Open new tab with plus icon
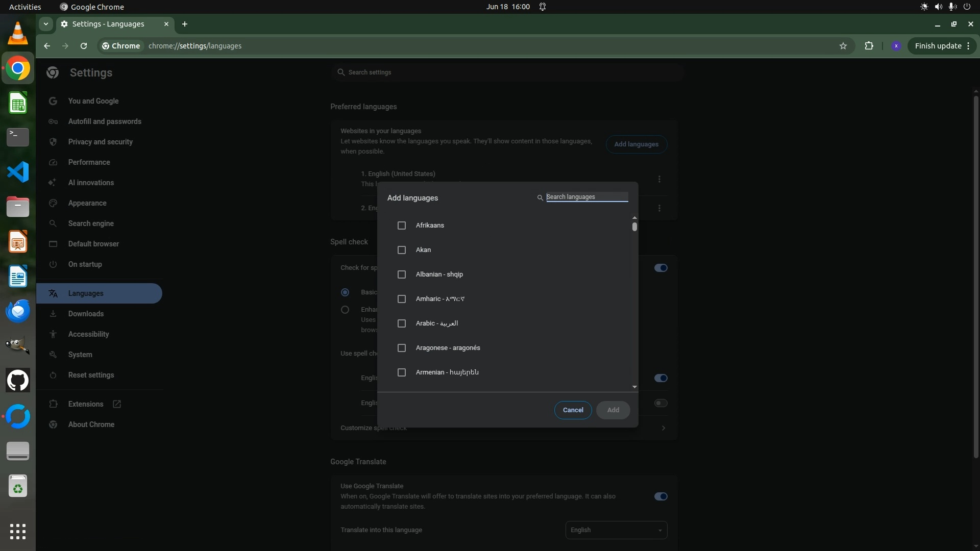980x551 pixels. coord(185,24)
